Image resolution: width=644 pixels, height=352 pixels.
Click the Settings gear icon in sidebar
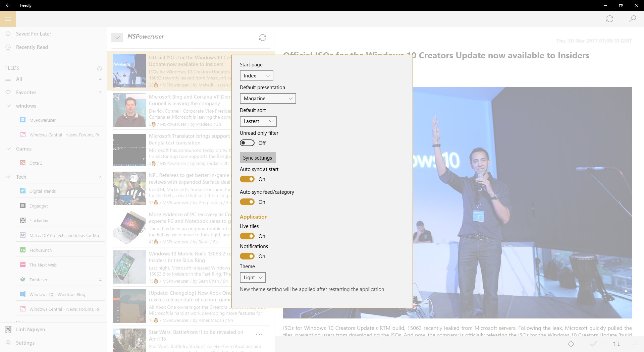click(x=8, y=343)
